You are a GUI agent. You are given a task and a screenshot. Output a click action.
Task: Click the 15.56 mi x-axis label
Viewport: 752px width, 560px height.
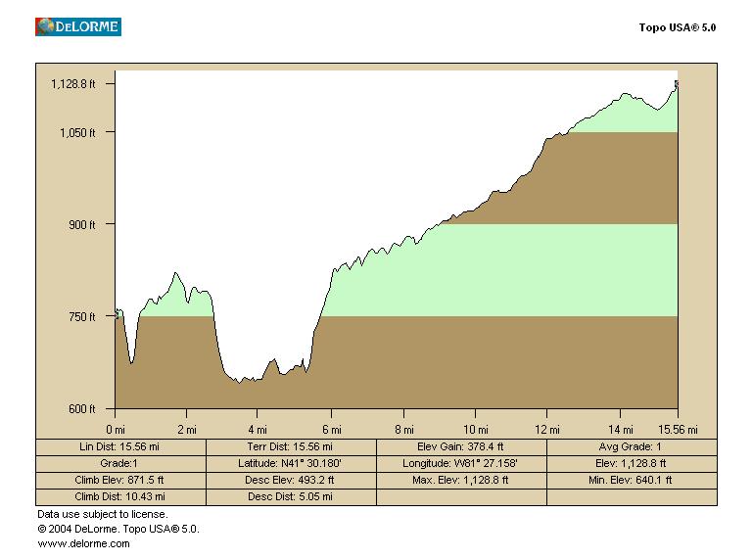click(678, 429)
